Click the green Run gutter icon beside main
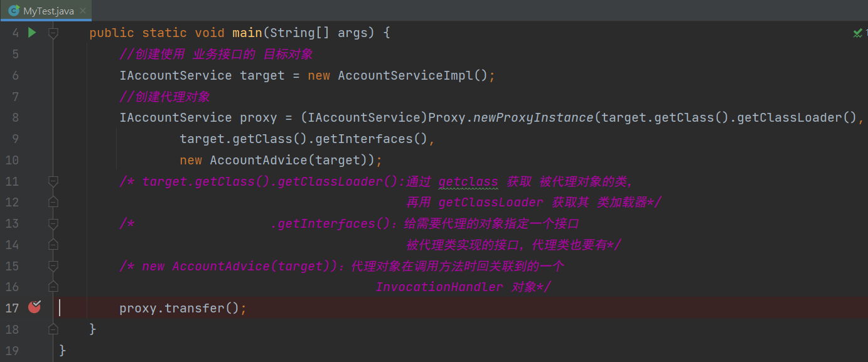868x362 pixels. pos(32,33)
